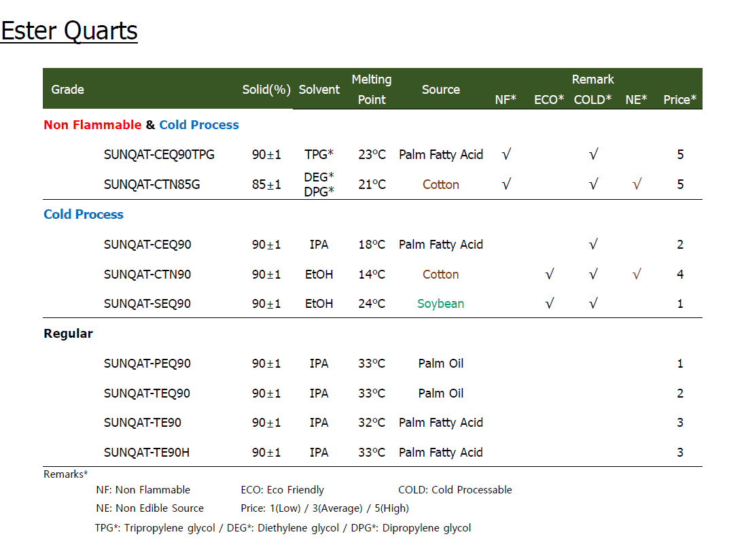Click the ECO checkmark in SUNQAT-CTN90 row
Viewport: 744px width, 560px height.
(x=550, y=275)
